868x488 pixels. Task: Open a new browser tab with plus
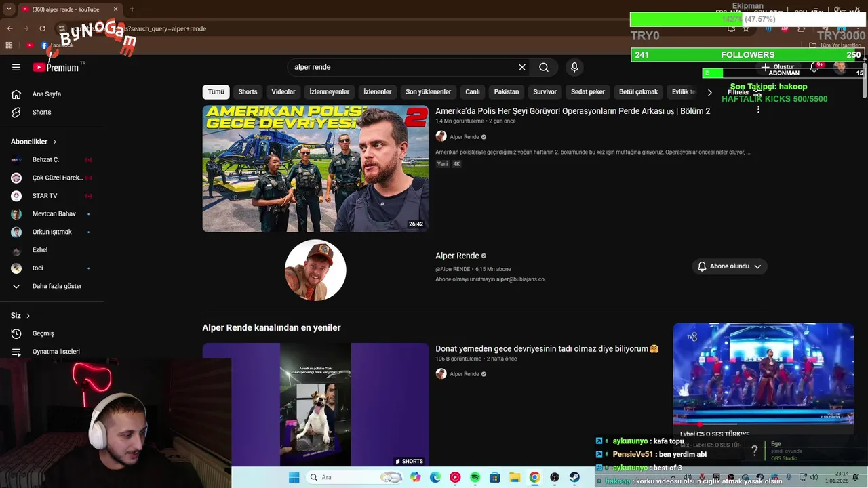(x=132, y=9)
